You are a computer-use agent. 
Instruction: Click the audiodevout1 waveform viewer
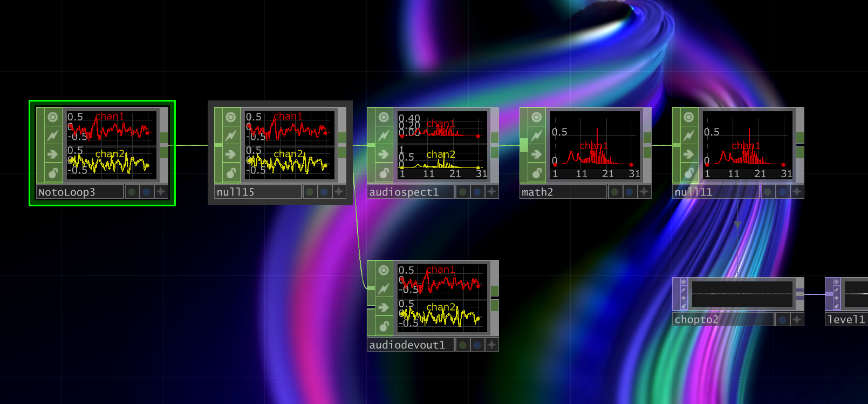[442, 298]
